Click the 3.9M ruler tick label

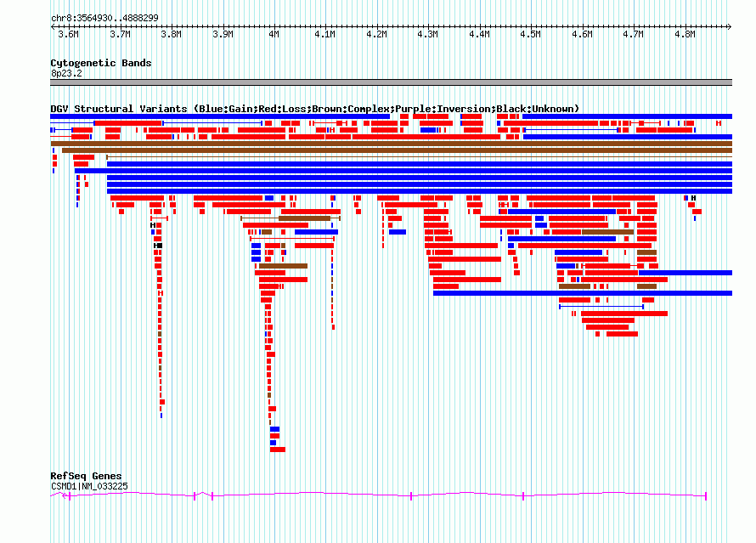(x=223, y=34)
